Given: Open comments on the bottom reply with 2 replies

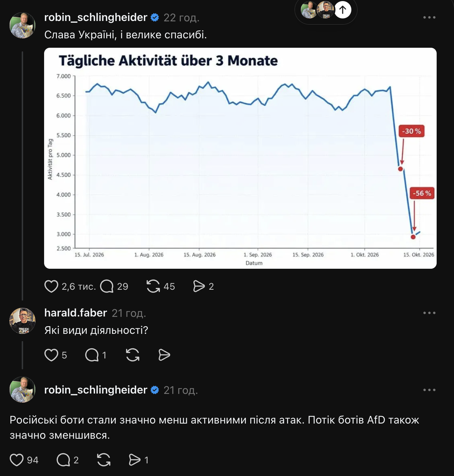Looking at the screenshot, I should 63,460.
